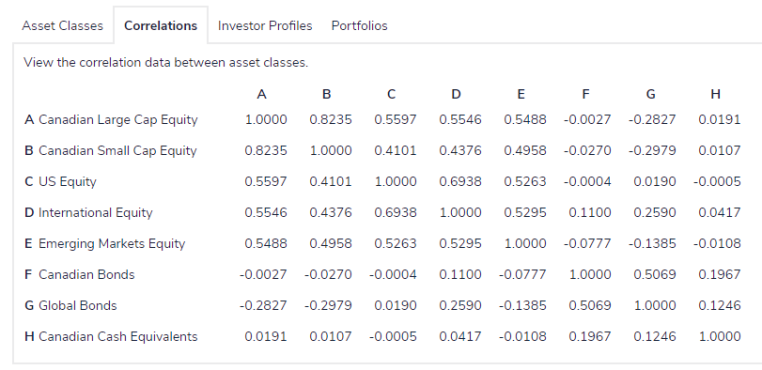Click column header G
The width and height of the screenshot is (762, 370).
(x=651, y=94)
